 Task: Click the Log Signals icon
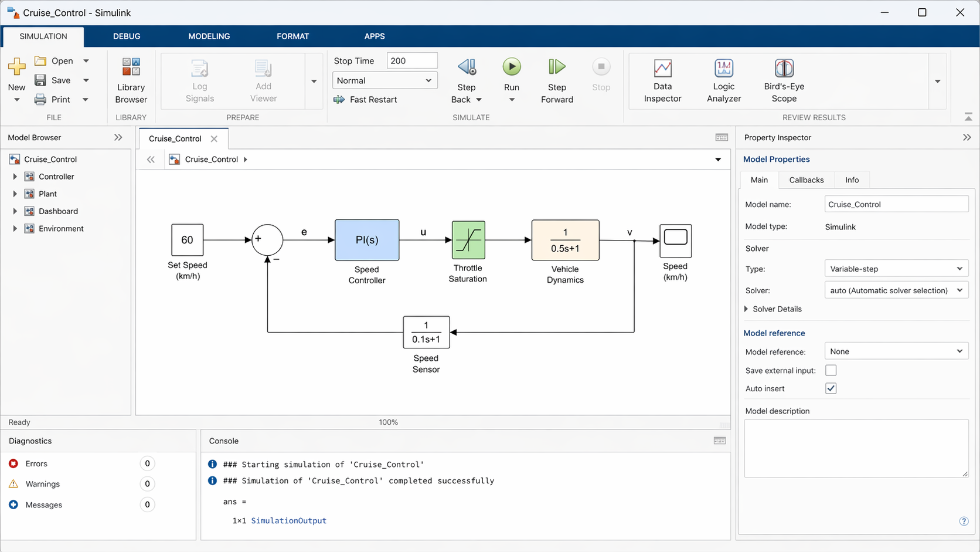[x=200, y=69]
